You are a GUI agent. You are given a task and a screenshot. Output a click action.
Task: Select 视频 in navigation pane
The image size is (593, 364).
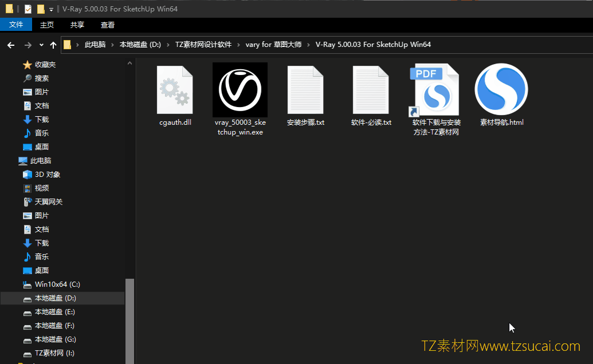click(42, 188)
